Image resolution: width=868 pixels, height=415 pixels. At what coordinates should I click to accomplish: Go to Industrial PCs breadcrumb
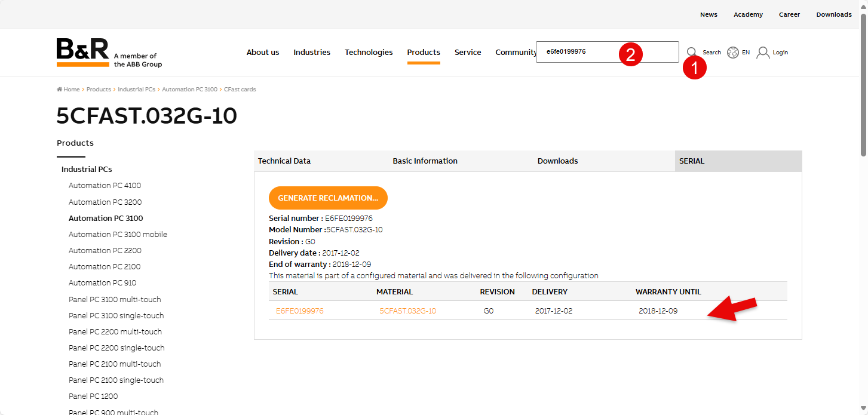coord(136,90)
